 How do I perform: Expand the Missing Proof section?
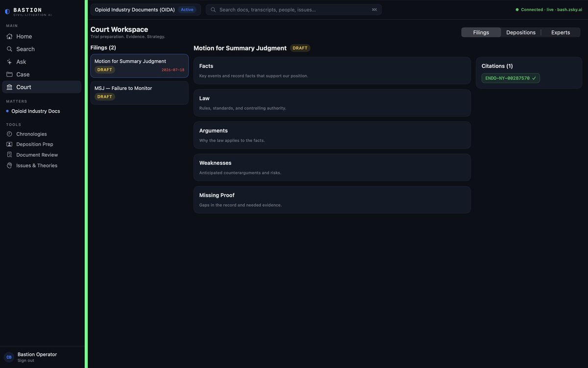point(332,200)
